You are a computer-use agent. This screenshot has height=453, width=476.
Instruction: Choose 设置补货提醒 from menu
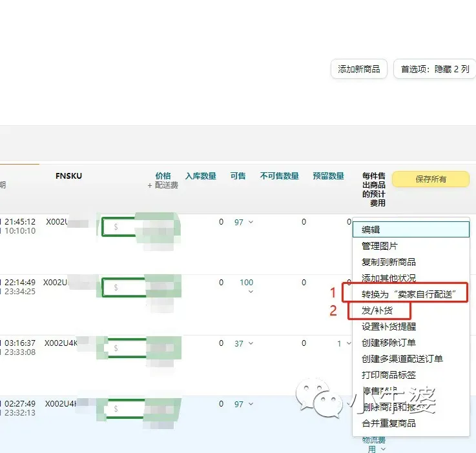click(x=389, y=327)
